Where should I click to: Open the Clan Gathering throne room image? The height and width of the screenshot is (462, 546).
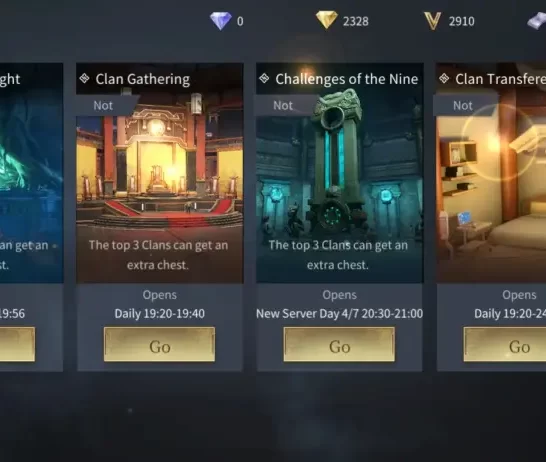(x=160, y=173)
